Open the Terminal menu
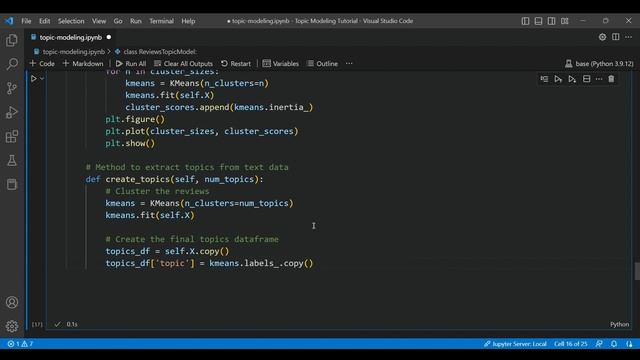This screenshot has width=640, height=360. pos(161,21)
